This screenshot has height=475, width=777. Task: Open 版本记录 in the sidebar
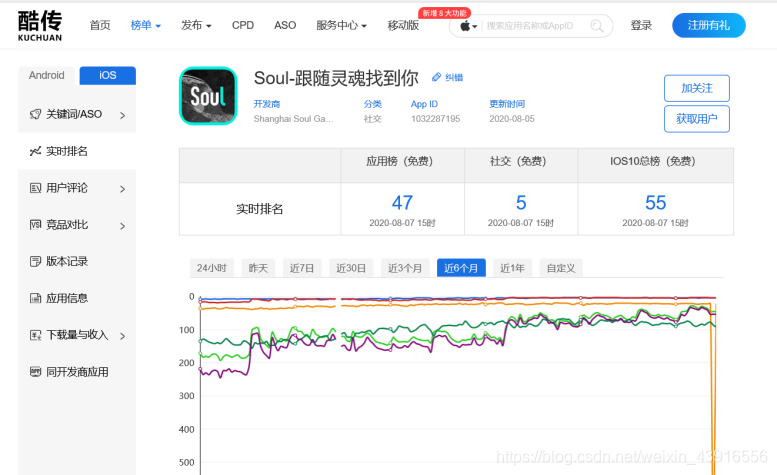point(77,261)
